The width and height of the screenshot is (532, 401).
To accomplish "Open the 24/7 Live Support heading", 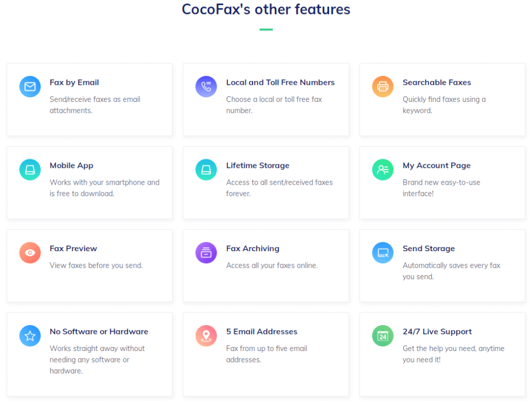I will coord(437,331).
